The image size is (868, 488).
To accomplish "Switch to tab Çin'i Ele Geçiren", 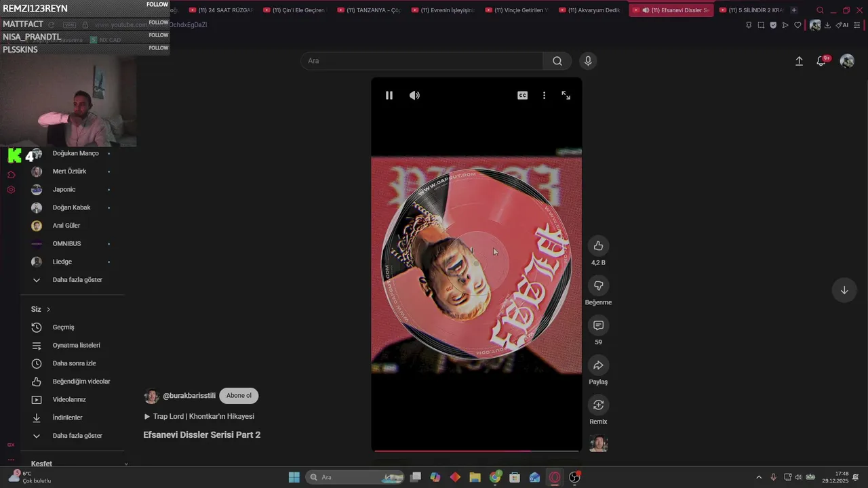I will tap(294, 10).
